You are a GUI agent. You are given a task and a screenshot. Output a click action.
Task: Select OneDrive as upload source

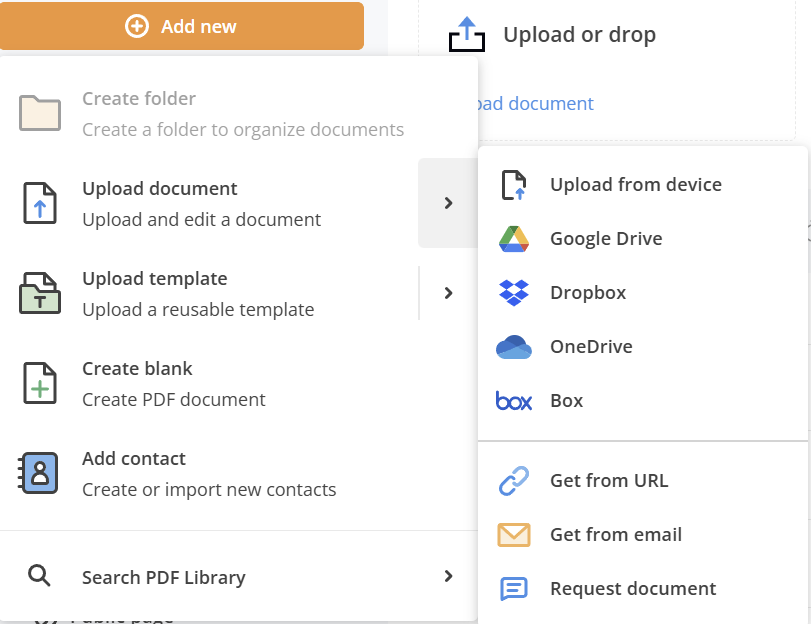pyautogui.click(x=643, y=346)
